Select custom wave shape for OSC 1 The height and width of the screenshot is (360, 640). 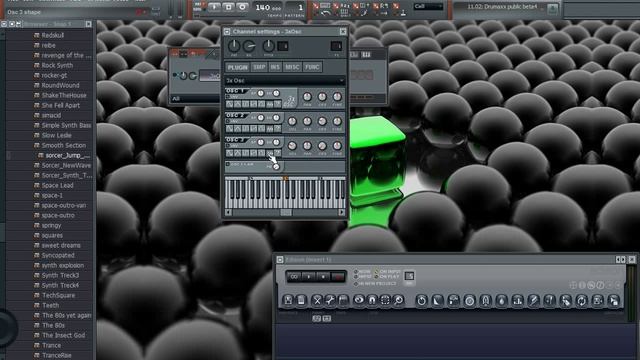278,104
